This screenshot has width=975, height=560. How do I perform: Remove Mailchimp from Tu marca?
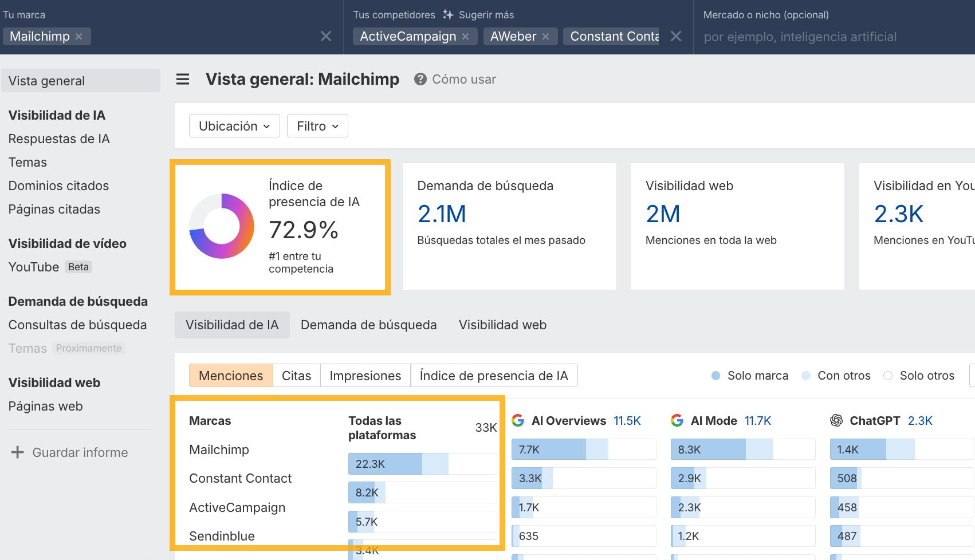[x=79, y=36]
